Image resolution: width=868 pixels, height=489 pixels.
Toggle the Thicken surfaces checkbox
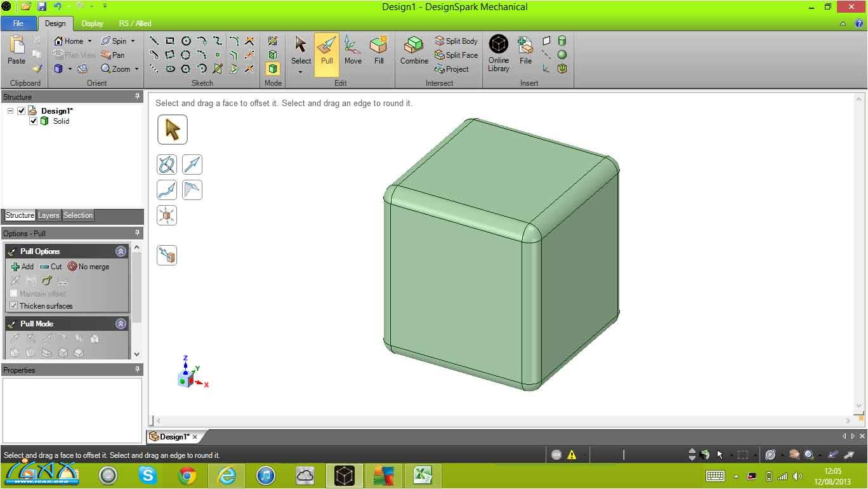(14, 306)
